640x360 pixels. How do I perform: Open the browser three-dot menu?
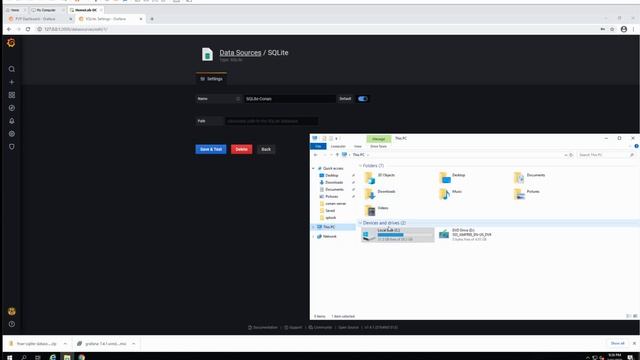point(633,29)
